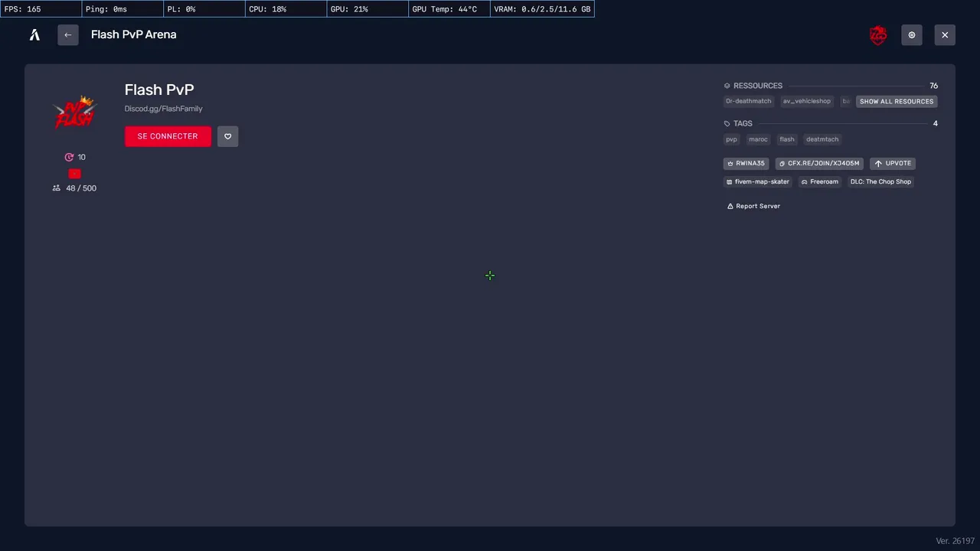
Task: Open the red ZGS profile avatar
Action: tap(878, 35)
